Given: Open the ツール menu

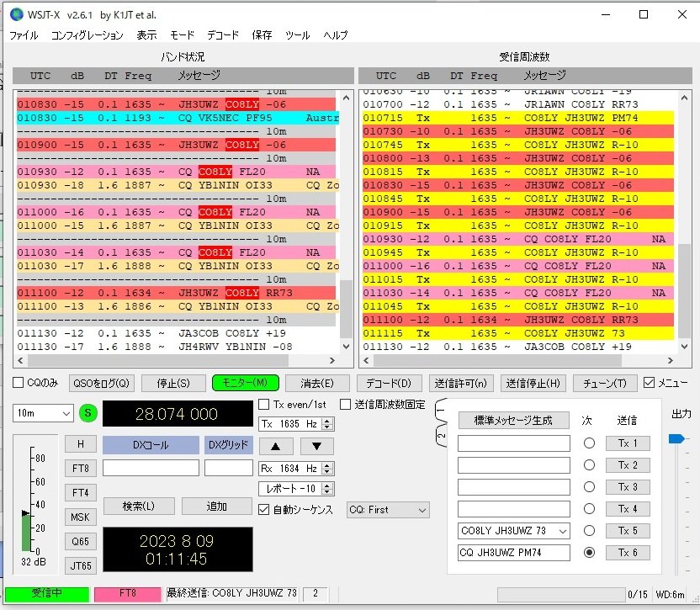Looking at the screenshot, I should 297,34.
